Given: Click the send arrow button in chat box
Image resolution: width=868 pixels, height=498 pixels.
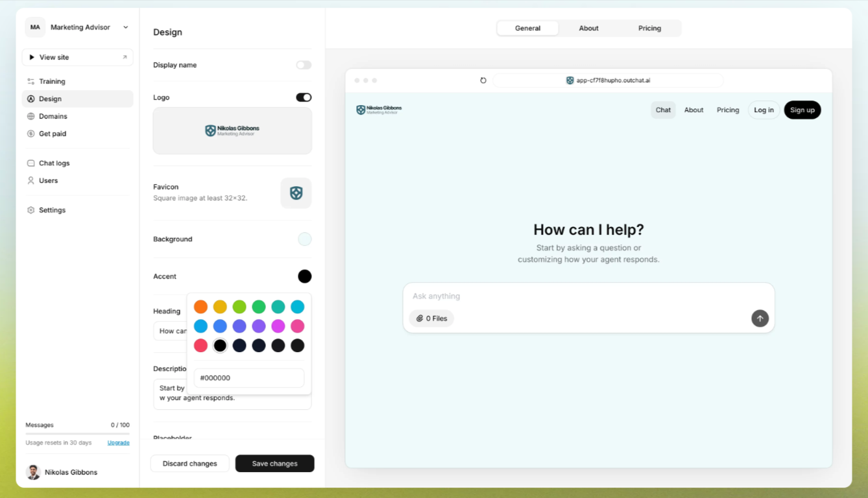Looking at the screenshot, I should point(760,318).
